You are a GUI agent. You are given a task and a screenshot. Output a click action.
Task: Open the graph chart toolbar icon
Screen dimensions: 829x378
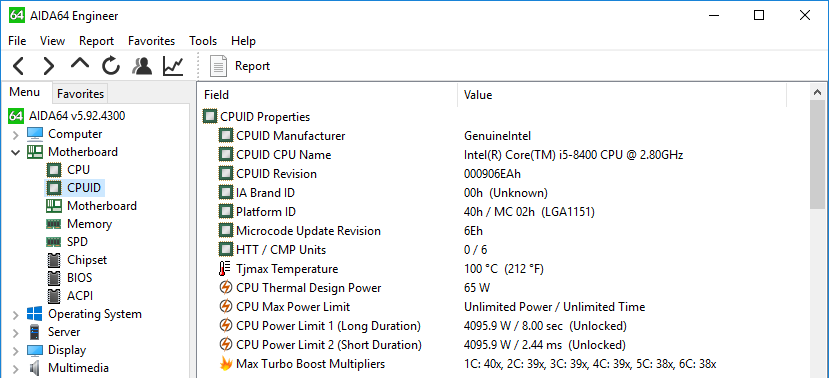[173, 66]
